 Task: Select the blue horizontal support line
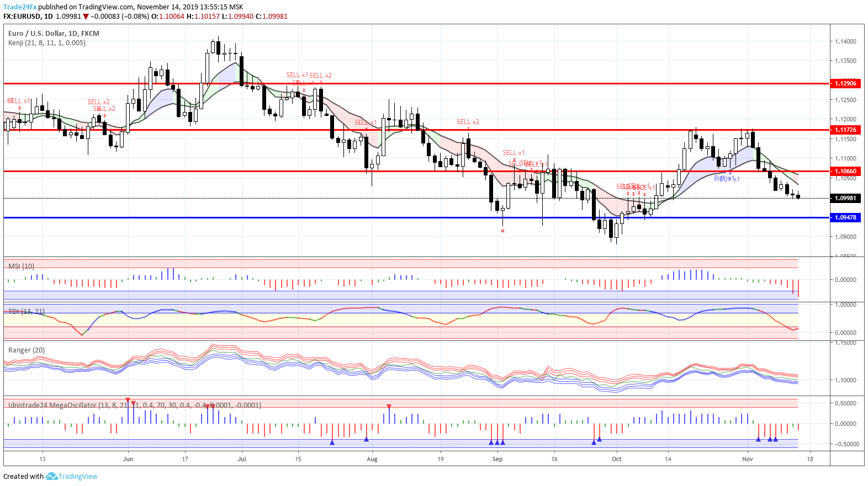tap(416, 218)
